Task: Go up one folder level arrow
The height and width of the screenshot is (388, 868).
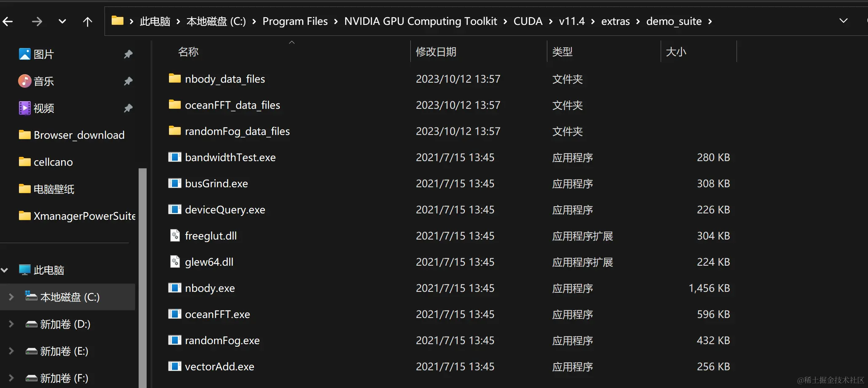Action: (x=87, y=22)
